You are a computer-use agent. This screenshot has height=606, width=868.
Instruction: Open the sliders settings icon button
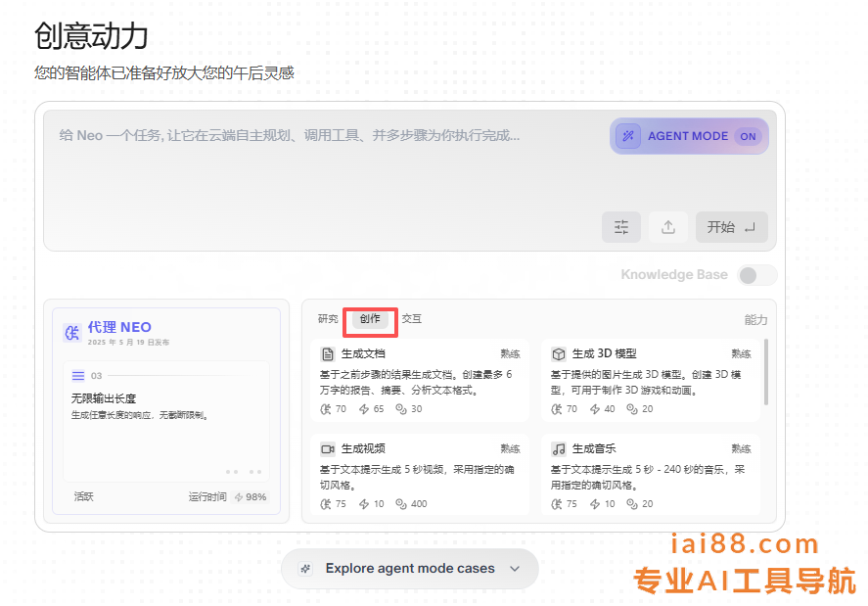[621, 227]
